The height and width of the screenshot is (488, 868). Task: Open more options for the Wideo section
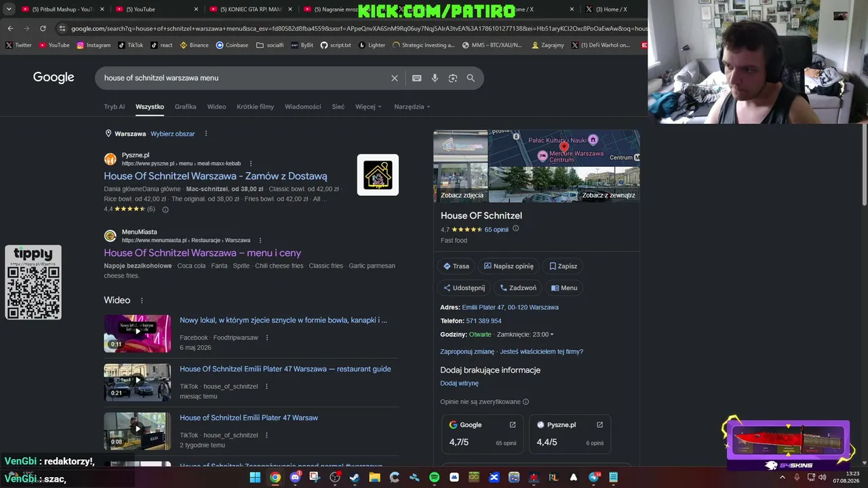tap(142, 300)
